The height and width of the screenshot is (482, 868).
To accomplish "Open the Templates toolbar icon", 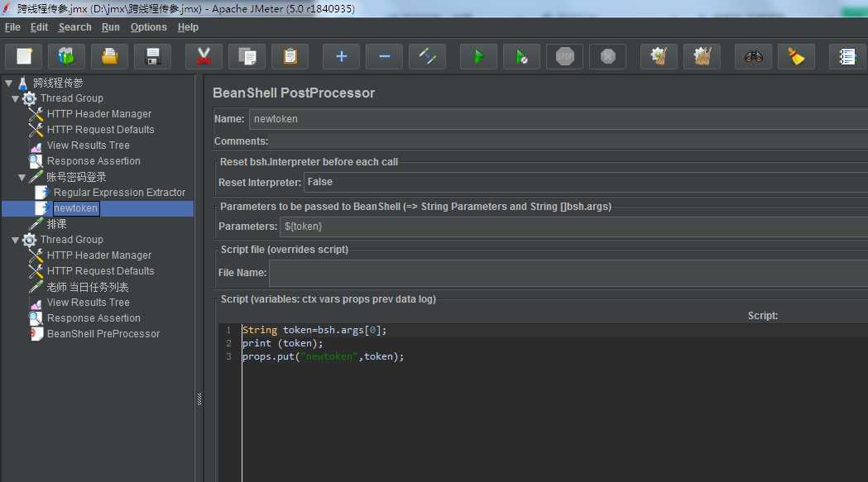I will click(66, 56).
